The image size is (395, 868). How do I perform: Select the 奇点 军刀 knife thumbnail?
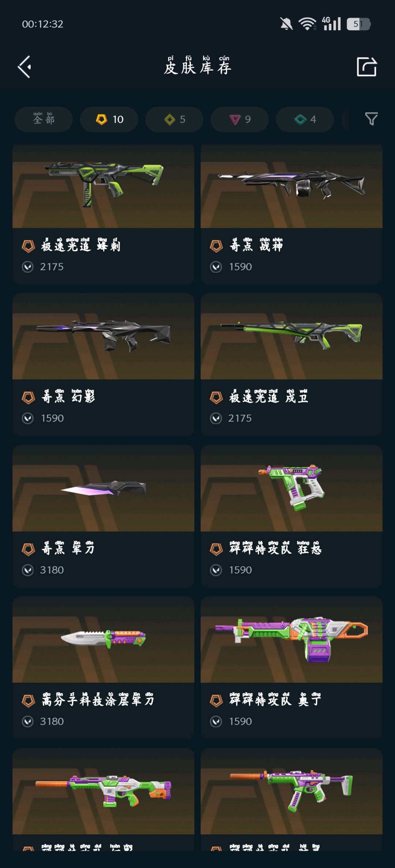click(x=103, y=488)
